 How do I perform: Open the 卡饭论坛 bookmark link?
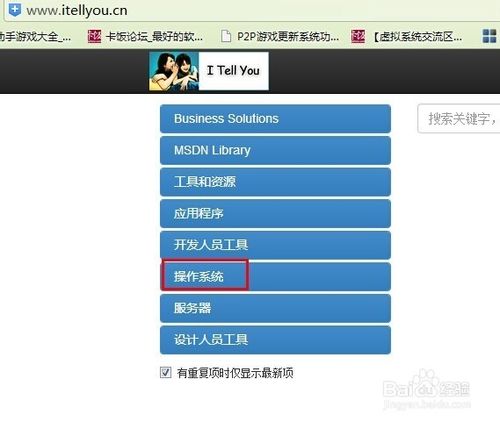pyautogui.click(x=154, y=36)
